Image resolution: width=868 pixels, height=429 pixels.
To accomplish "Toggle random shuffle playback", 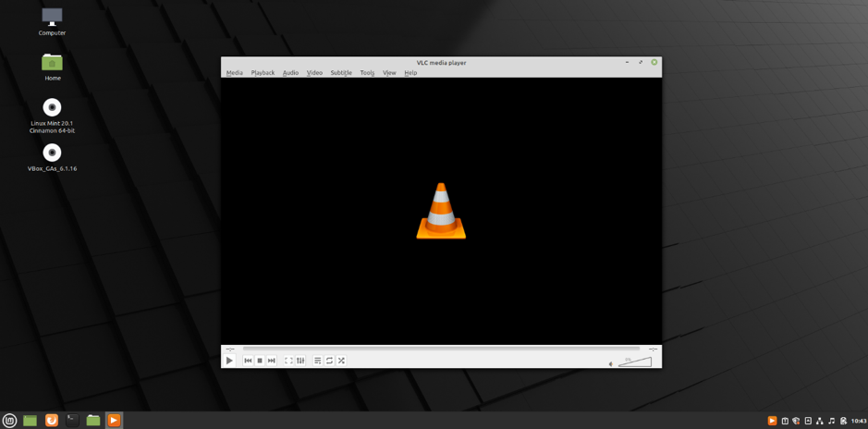I will tap(341, 361).
